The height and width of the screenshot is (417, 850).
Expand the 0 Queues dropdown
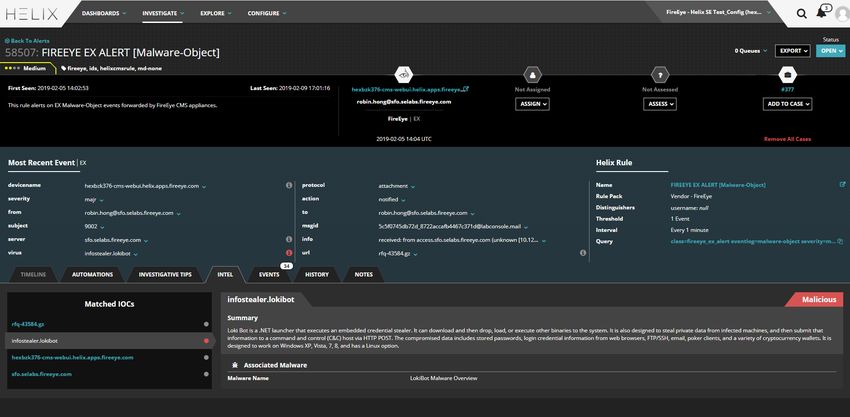coord(751,50)
